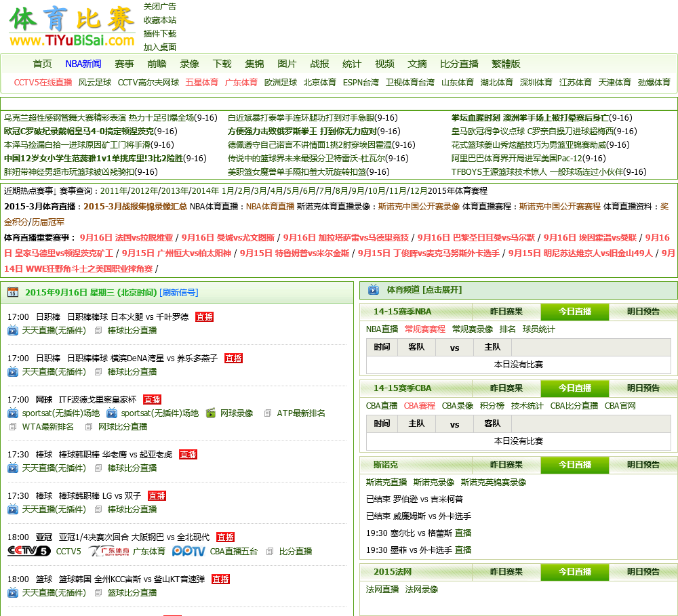This screenshot has height=616, width=678.
Task: Click 加入桌面 link
Action: click(x=160, y=47)
